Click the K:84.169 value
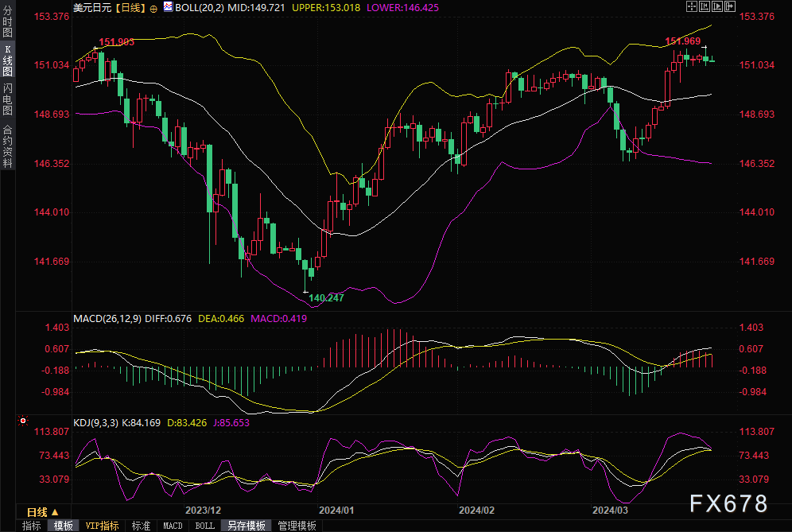Viewport: 792px width, 532px height. tap(142, 423)
